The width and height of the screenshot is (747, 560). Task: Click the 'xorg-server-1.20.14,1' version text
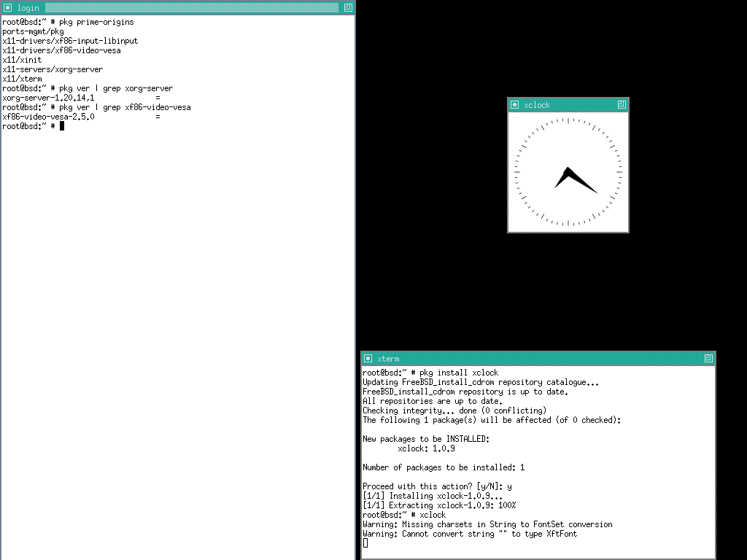click(48, 98)
